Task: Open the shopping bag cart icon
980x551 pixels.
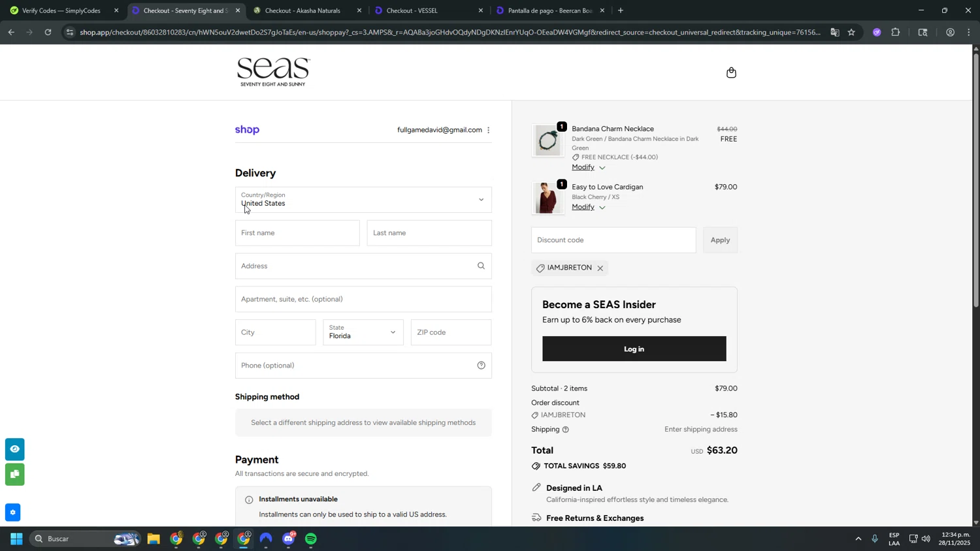Action: (731, 72)
